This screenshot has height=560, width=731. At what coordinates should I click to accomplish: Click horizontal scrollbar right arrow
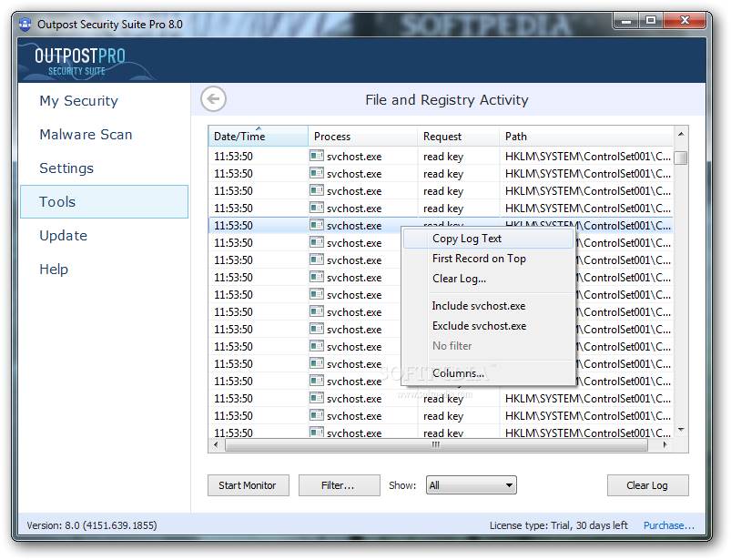point(665,445)
